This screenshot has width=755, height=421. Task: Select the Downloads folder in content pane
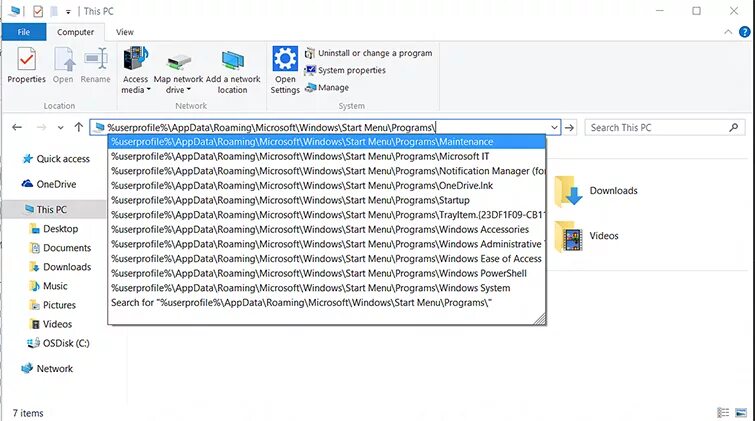pyautogui.click(x=596, y=191)
